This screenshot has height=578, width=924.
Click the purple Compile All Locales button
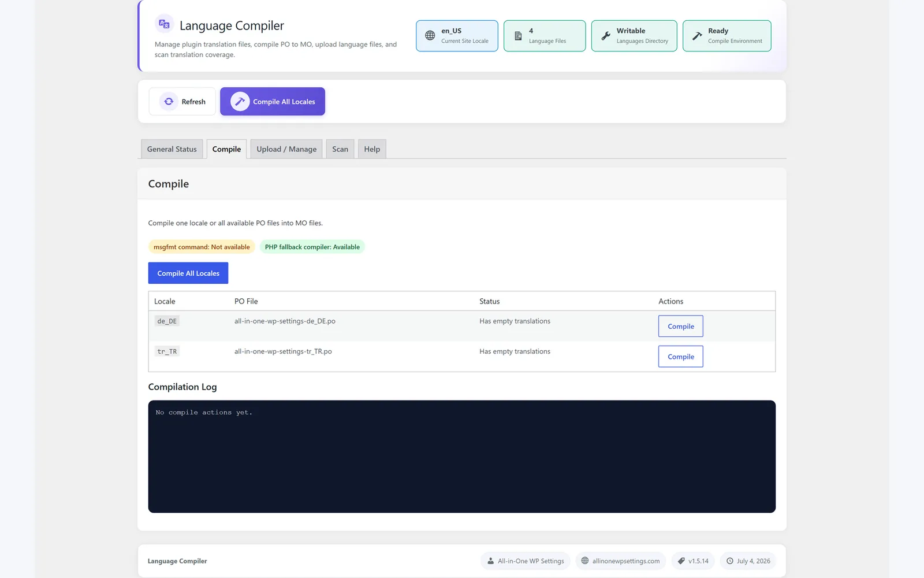pyautogui.click(x=273, y=101)
